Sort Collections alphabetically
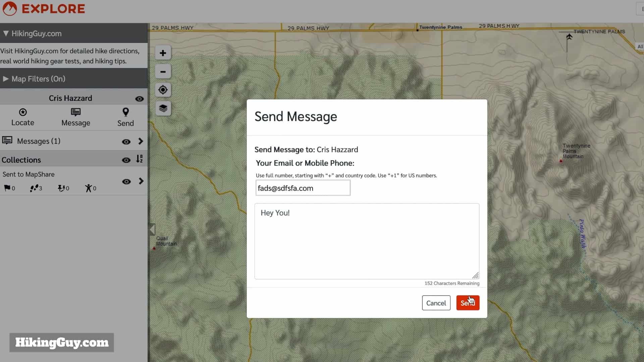 coord(140,159)
